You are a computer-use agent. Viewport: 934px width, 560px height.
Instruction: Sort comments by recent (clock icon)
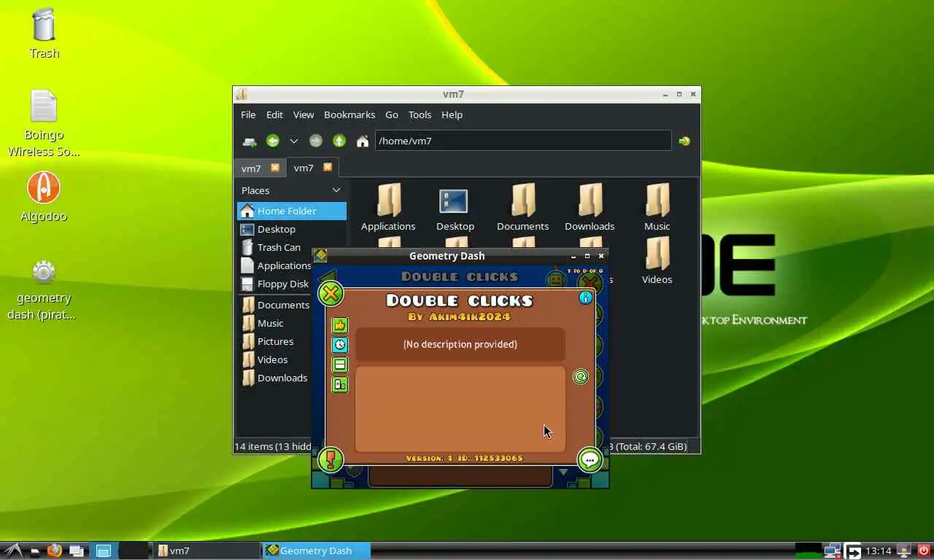tap(340, 345)
